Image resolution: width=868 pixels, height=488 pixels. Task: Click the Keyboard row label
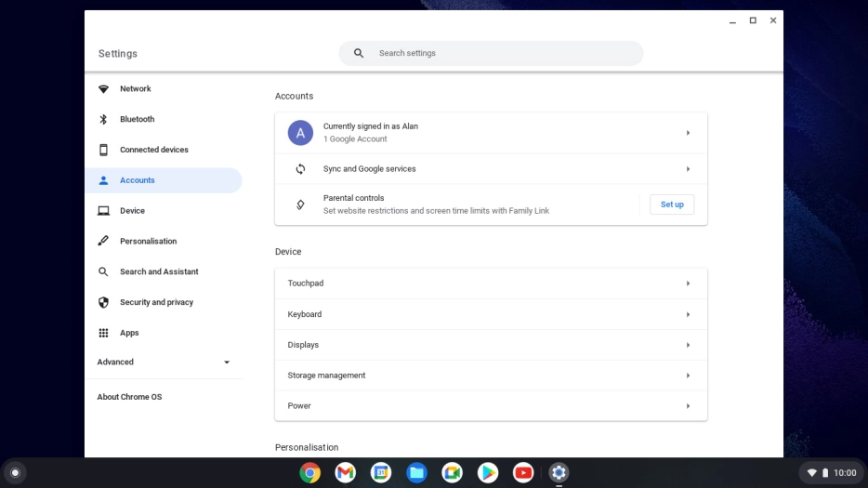pyautogui.click(x=305, y=314)
